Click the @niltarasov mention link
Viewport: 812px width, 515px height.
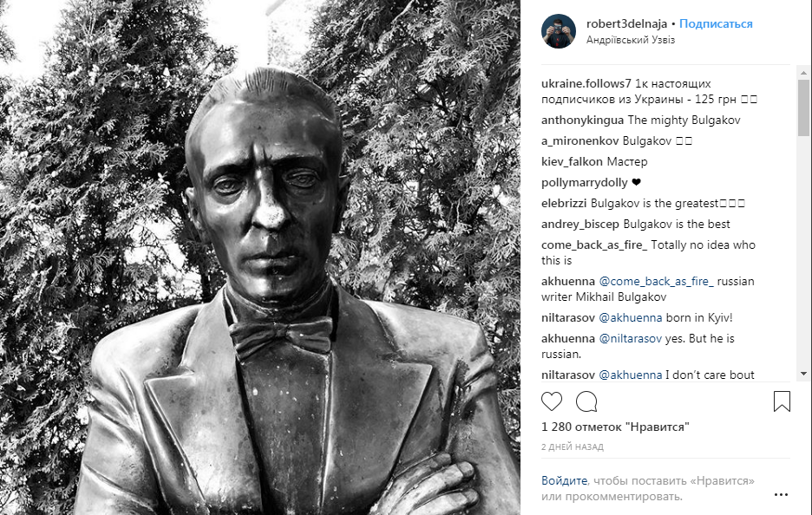630,338
